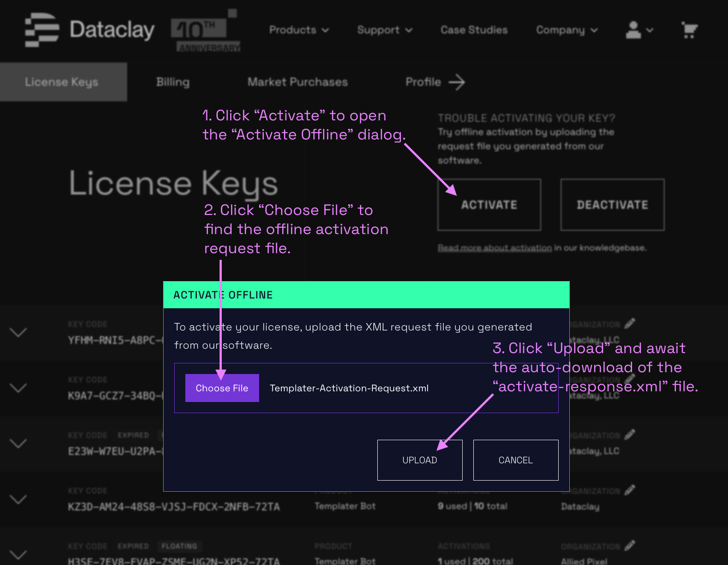Expand the YFHM-RNI5 license key row

tap(18, 332)
